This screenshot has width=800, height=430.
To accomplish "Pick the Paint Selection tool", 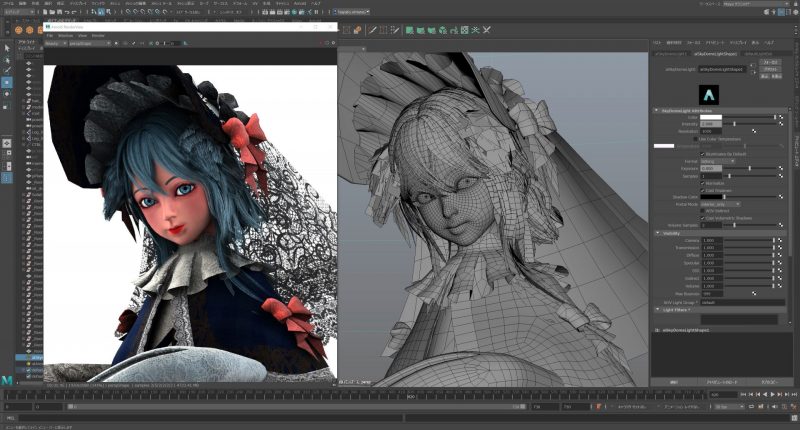I will [x=7, y=70].
